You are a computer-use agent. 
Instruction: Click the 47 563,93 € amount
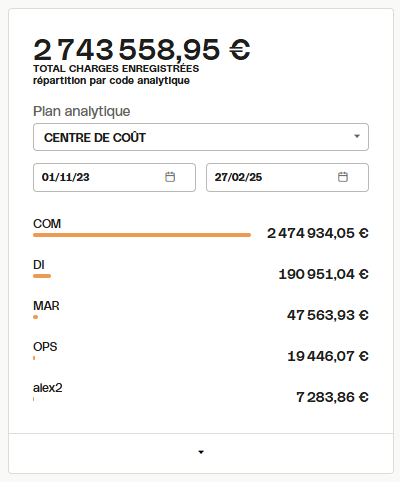coord(328,315)
